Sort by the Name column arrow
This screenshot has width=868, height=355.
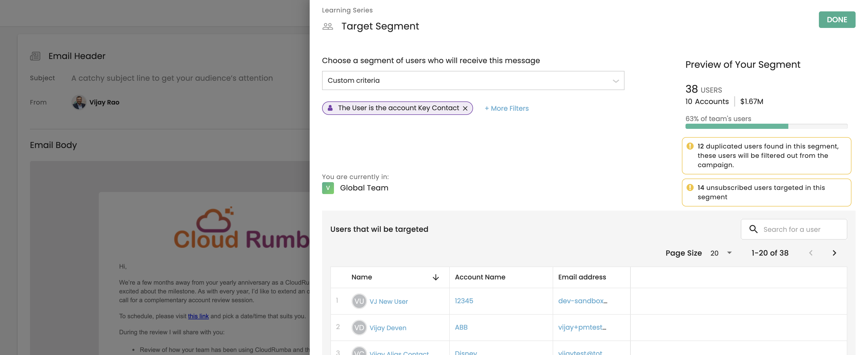coord(435,277)
